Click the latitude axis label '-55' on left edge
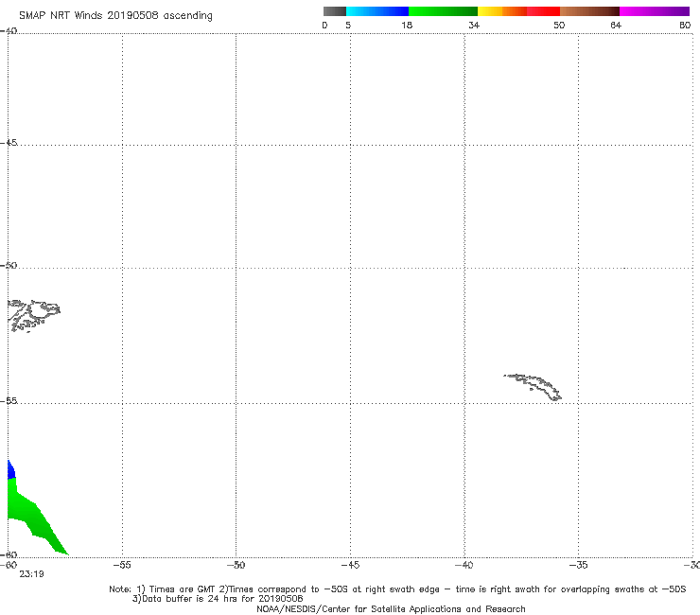Image resolution: width=700 pixels, height=615 pixels. [9, 400]
